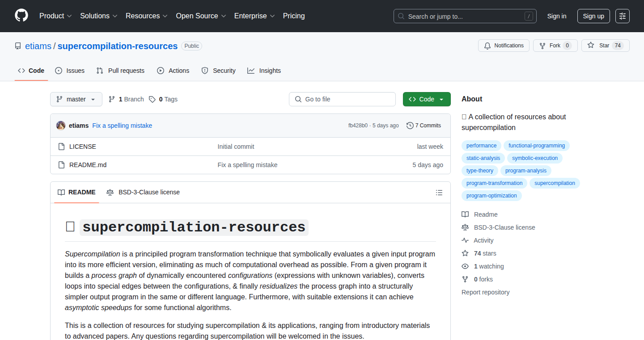Select the type-theory topic tag
The width and height of the screenshot is (644, 340).
480,171
